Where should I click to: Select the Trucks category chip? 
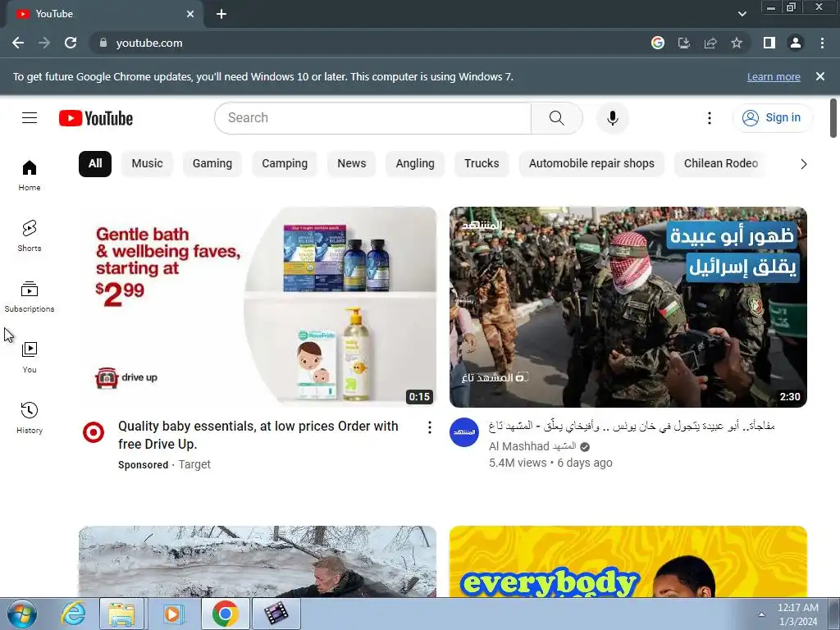[482, 164]
